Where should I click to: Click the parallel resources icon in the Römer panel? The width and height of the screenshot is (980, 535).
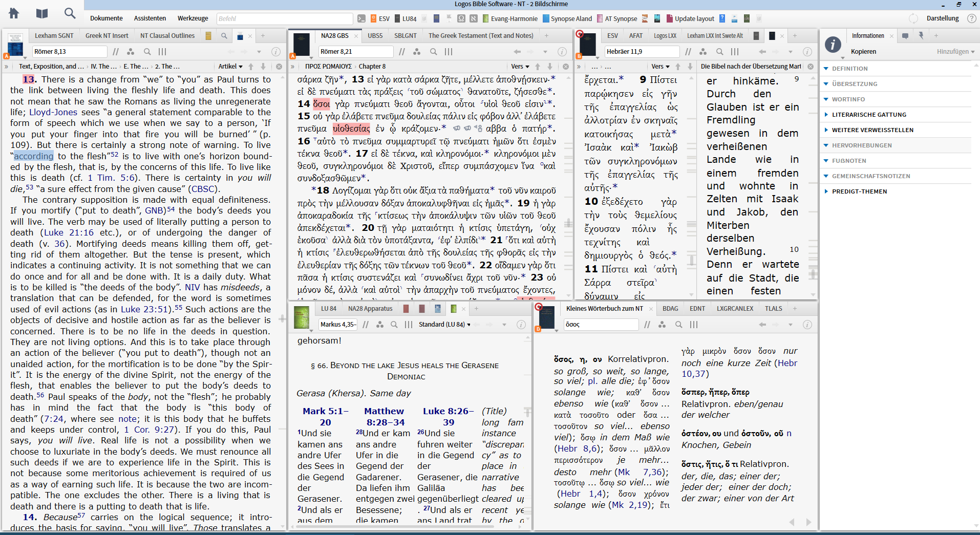click(131, 52)
